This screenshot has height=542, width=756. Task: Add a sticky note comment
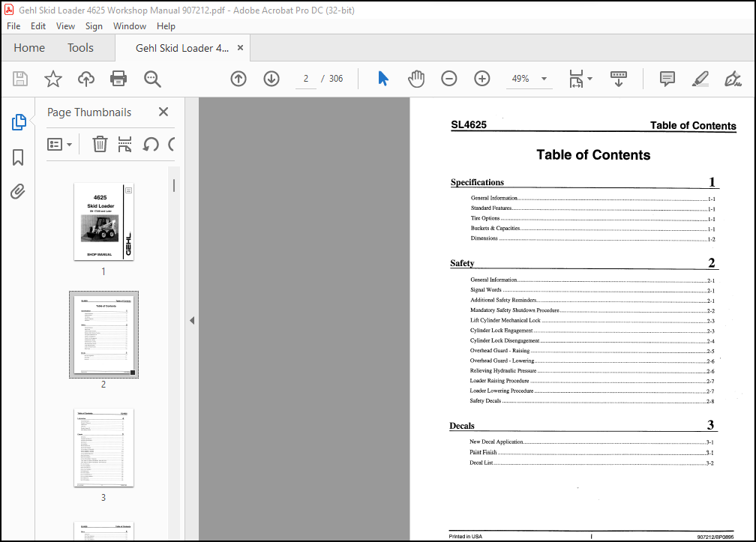point(667,79)
